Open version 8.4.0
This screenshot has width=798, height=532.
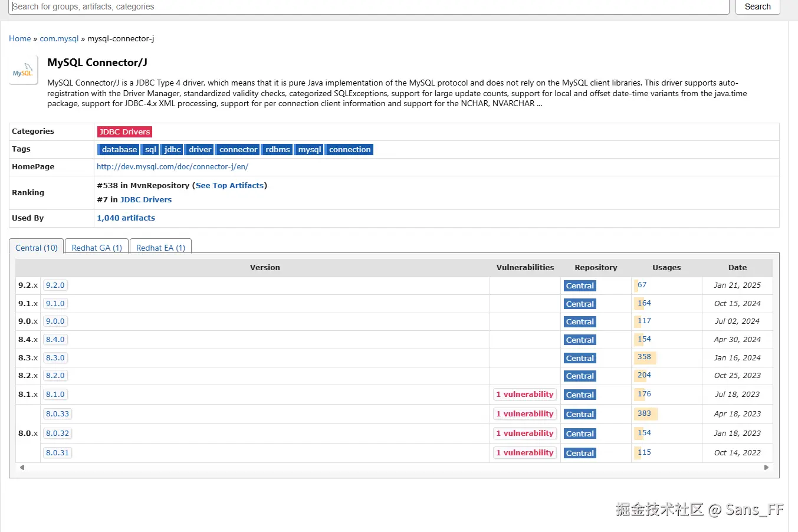(55, 340)
